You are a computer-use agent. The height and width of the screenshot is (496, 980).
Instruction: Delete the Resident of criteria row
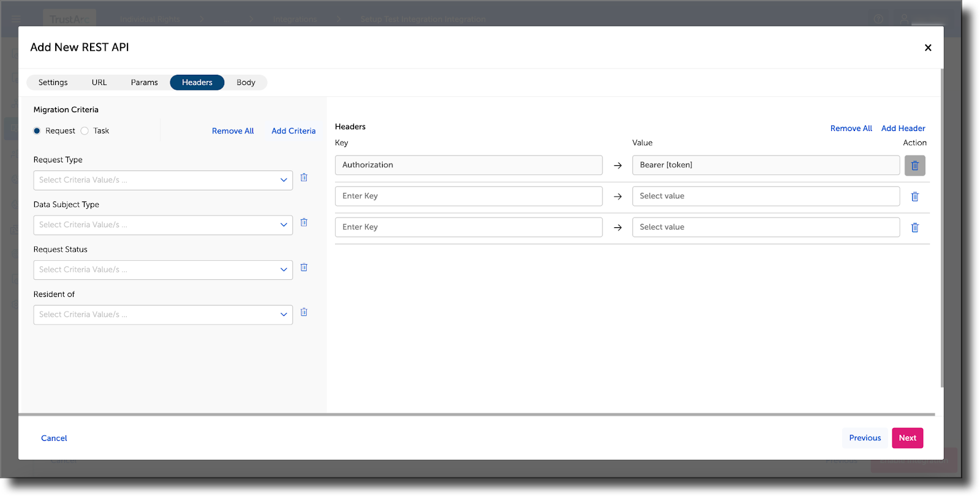(x=304, y=312)
